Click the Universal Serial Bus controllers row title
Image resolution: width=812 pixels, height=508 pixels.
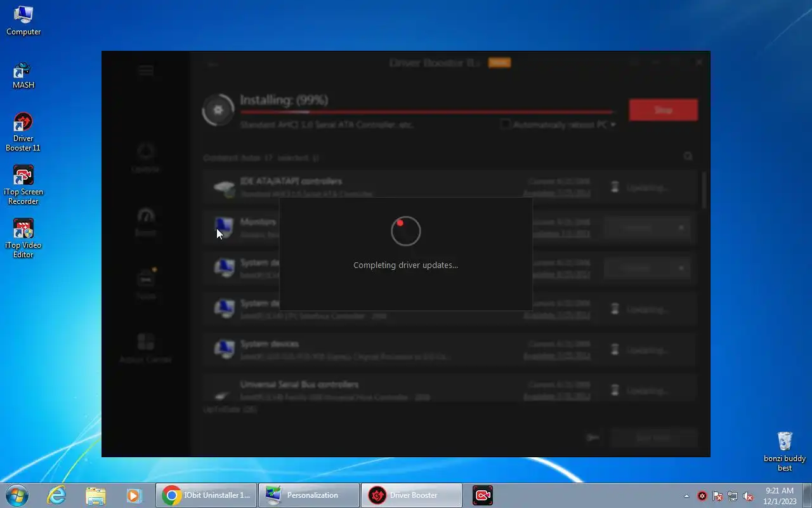299,384
